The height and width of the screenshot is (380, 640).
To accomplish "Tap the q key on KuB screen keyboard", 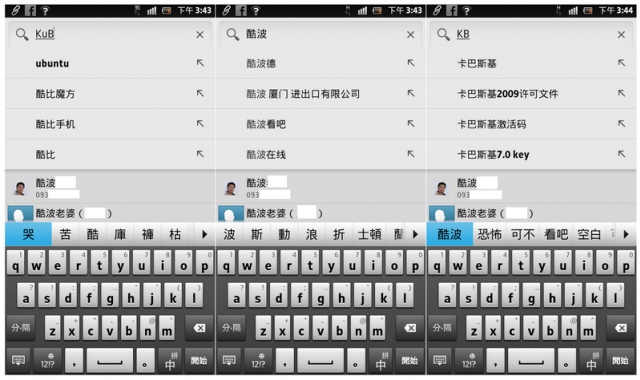I will [x=16, y=263].
